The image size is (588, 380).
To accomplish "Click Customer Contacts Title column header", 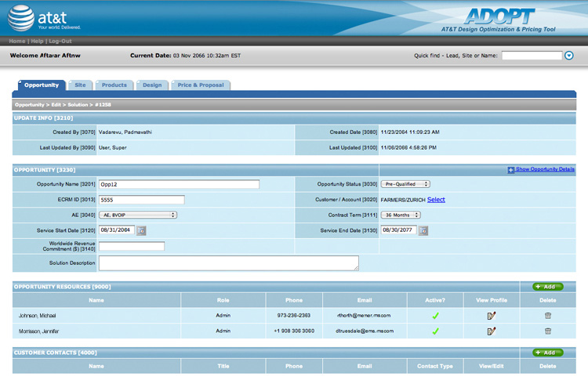I will coord(223,366).
